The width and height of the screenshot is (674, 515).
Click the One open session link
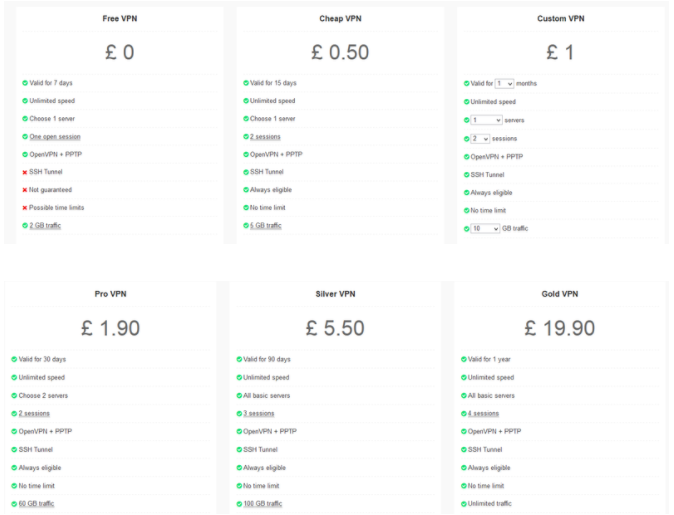tap(55, 137)
